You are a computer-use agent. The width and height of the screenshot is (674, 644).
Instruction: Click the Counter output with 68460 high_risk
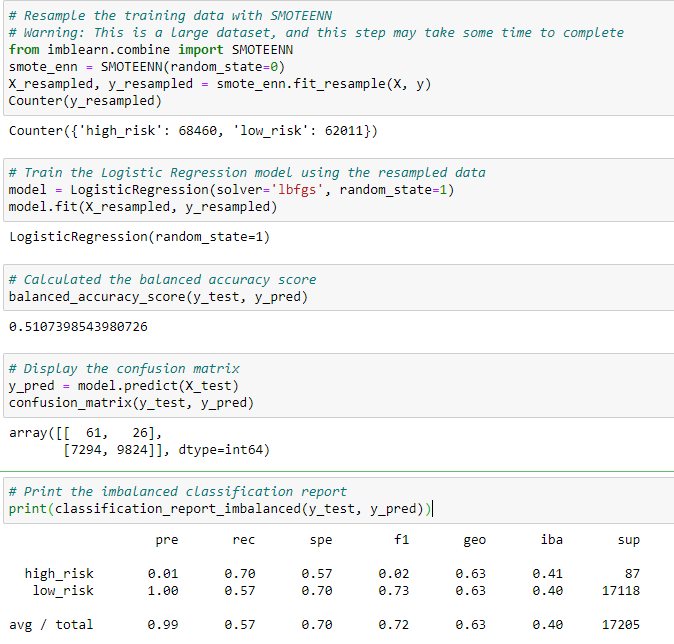click(193, 131)
